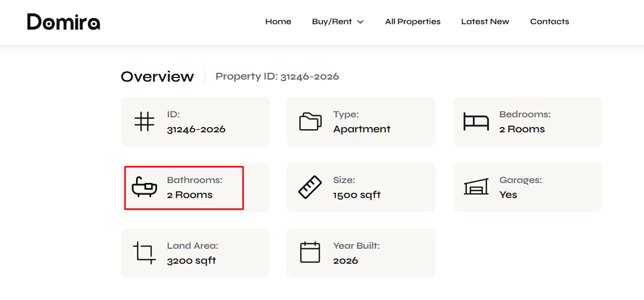The height and width of the screenshot is (300, 644).
Task: Go to the Home page
Action: [278, 21]
